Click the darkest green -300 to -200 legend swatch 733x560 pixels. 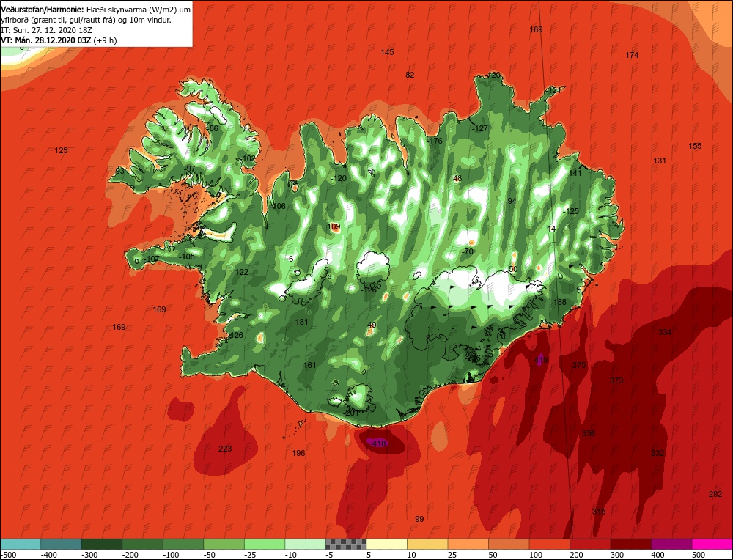pos(101,544)
